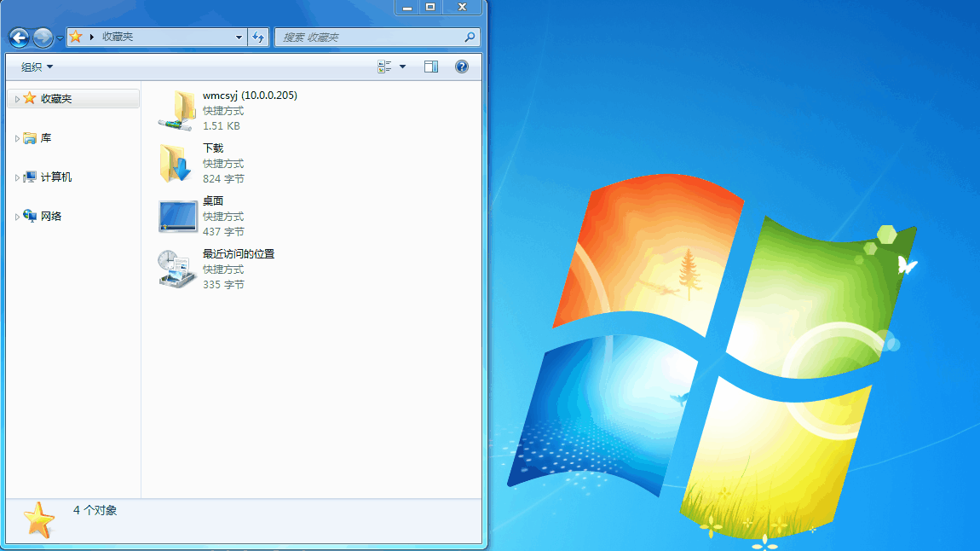Click the library folder icon beside 库
Viewport: 980px width, 551px height.
pos(29,138)
